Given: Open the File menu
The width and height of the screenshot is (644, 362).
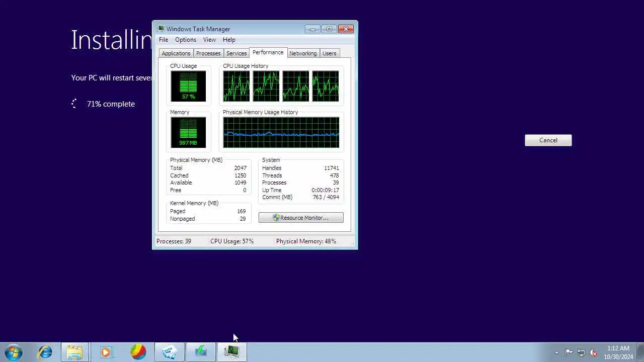Looking at the screenshot, I should click(164, 40).
